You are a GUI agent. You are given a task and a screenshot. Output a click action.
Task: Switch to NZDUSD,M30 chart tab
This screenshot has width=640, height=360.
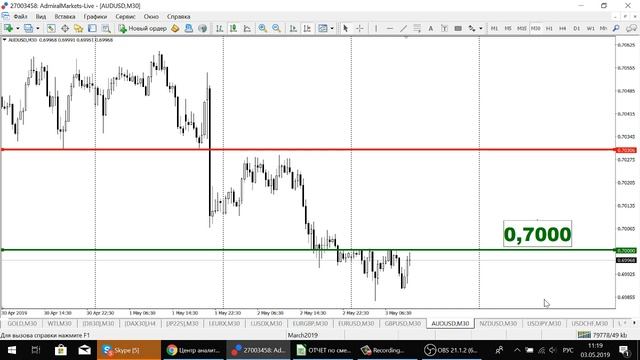[498, 324]
